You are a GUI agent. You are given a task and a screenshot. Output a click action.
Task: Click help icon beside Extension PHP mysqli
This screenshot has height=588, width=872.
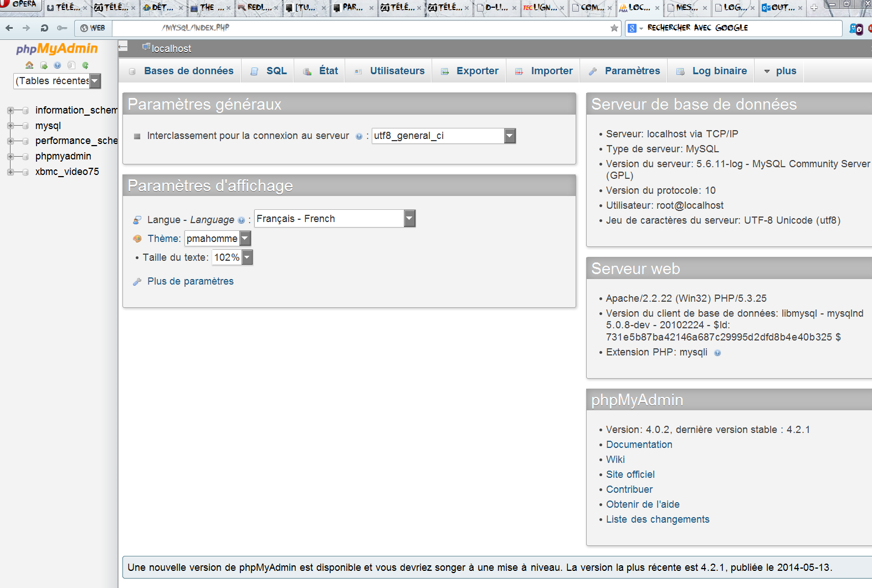[x=717, y=353]
